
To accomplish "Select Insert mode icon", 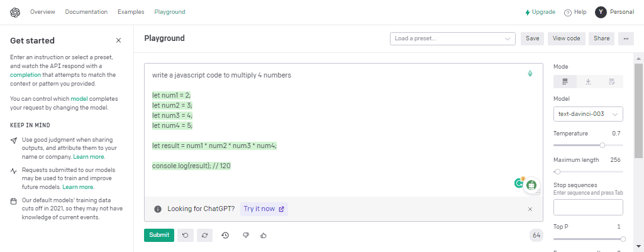I will point(588,81).
